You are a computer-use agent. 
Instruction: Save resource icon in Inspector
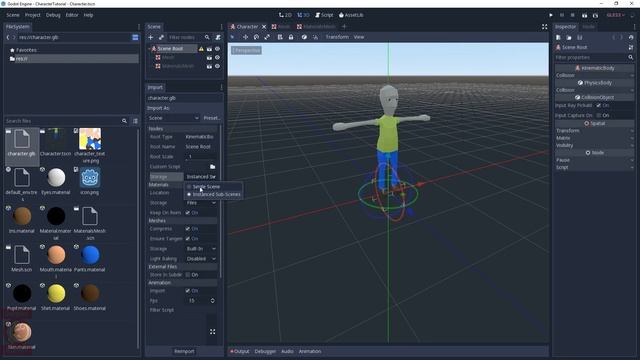click(580, 38)
